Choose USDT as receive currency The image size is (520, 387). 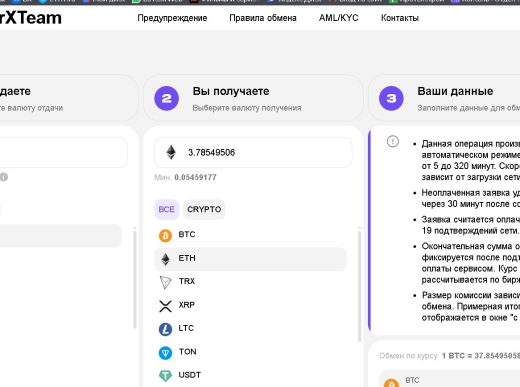250,375
